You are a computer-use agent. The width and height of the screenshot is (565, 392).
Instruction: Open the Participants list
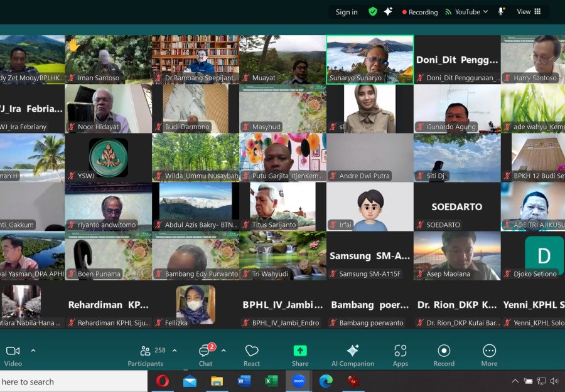coord(146,354)
